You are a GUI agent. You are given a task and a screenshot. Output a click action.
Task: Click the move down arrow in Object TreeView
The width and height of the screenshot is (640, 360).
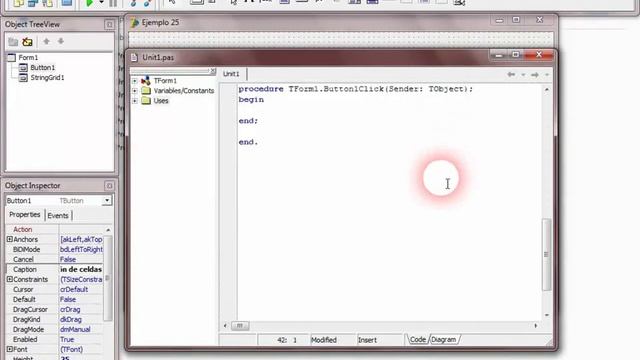(x=61, y=41)
